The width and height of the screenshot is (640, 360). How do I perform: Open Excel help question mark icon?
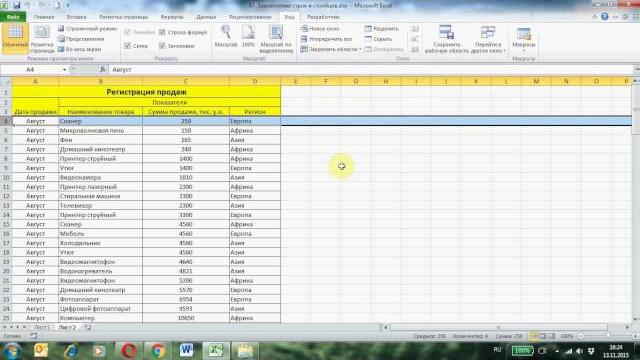tap(604, 17)
